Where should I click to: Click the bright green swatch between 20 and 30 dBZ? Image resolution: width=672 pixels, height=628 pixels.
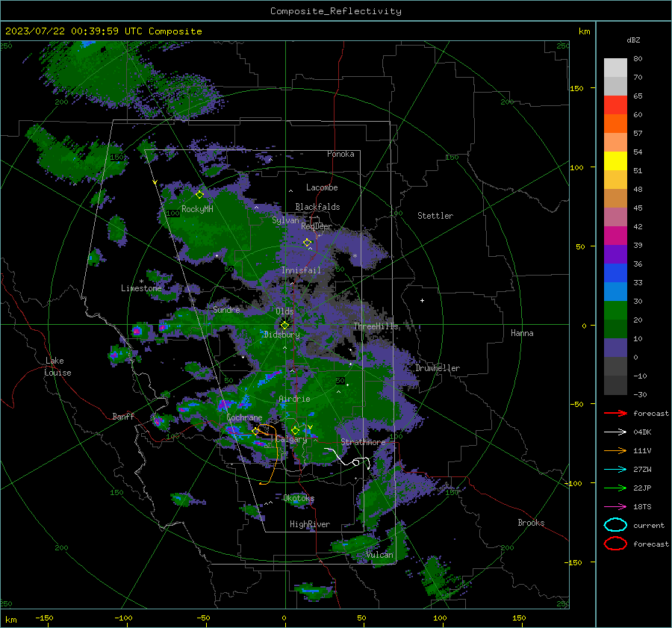pos(615,311)
